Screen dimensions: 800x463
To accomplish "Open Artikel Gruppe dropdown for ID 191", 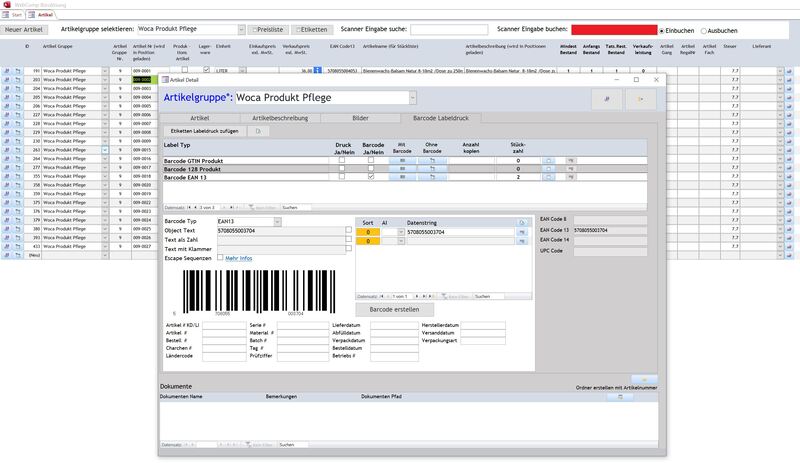I will pos(105,71).
